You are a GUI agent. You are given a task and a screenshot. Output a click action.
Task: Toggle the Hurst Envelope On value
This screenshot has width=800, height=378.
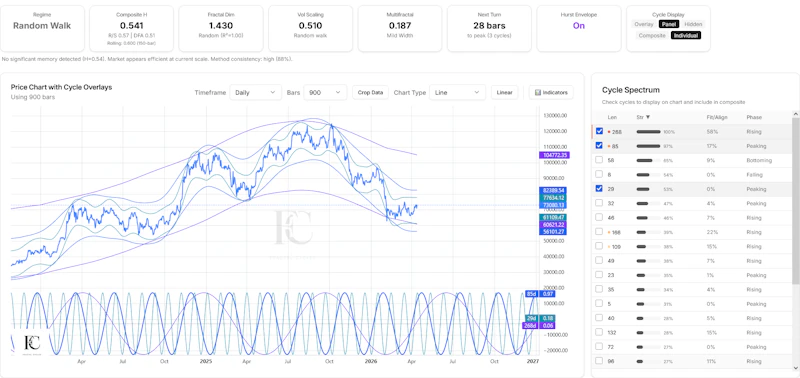pos(579,26)
